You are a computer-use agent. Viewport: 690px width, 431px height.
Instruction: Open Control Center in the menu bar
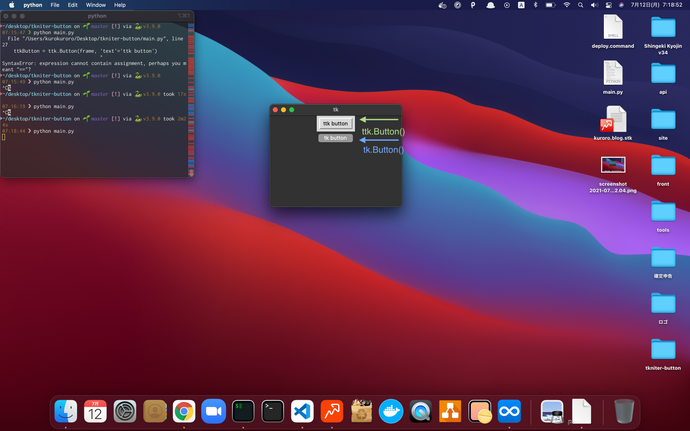609,5
